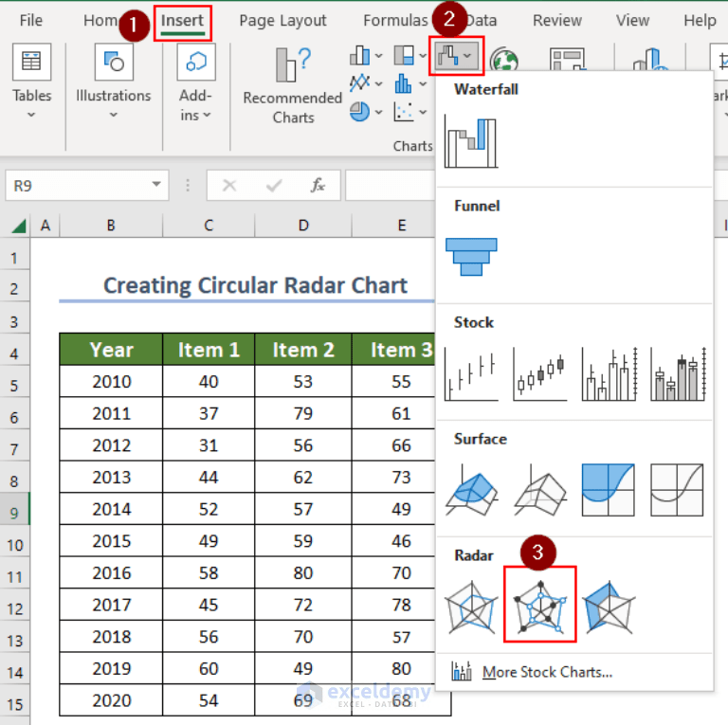Select the Filled Radar chart
Image resolution: width=728 pixels, height=725 pixels.
point(609,607)
